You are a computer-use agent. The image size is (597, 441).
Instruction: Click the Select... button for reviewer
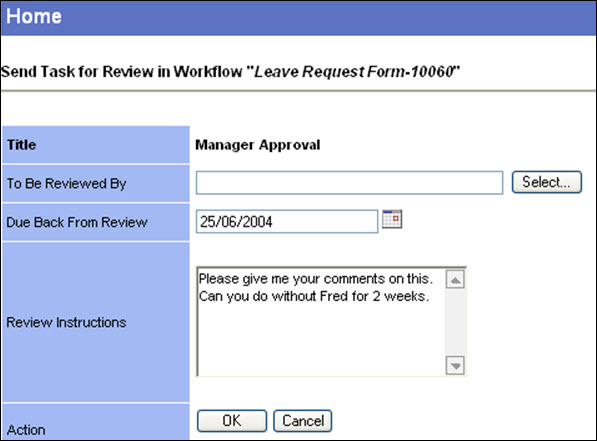[547, 182]
